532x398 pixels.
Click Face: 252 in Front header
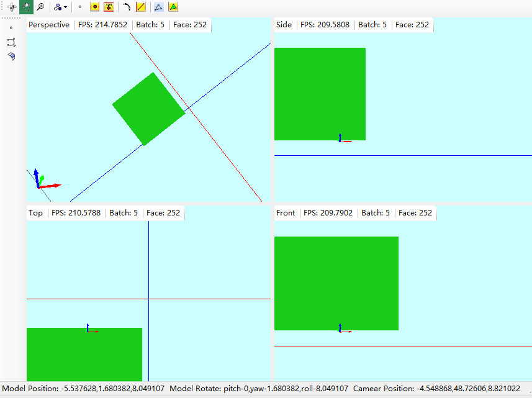(x=415, y=213)
